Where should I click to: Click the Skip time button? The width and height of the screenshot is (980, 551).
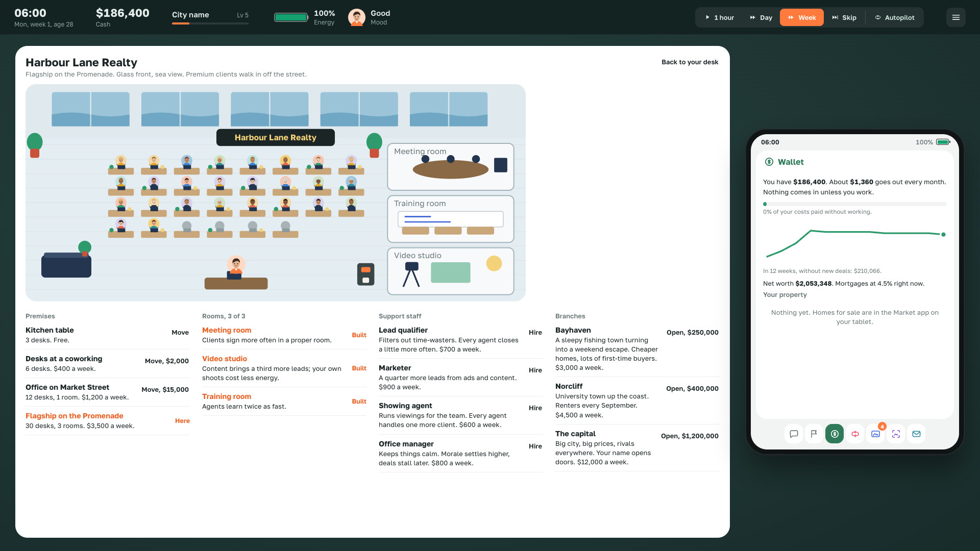point(844,17)
